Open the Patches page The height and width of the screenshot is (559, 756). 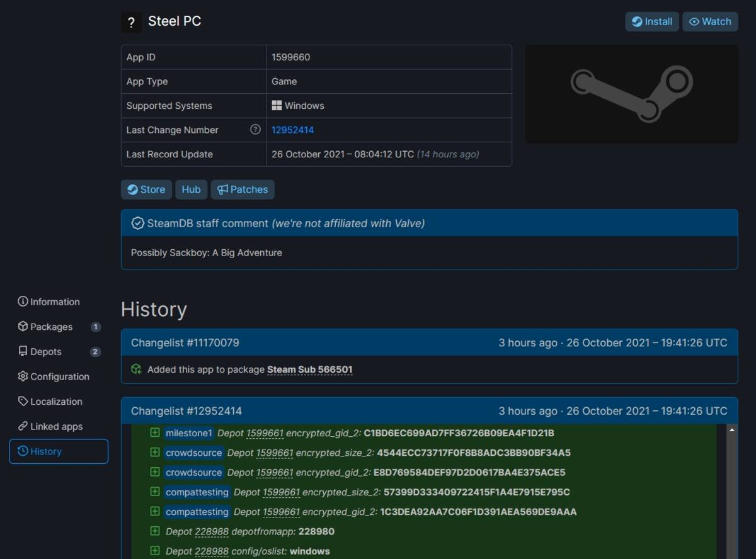(243, 189)
